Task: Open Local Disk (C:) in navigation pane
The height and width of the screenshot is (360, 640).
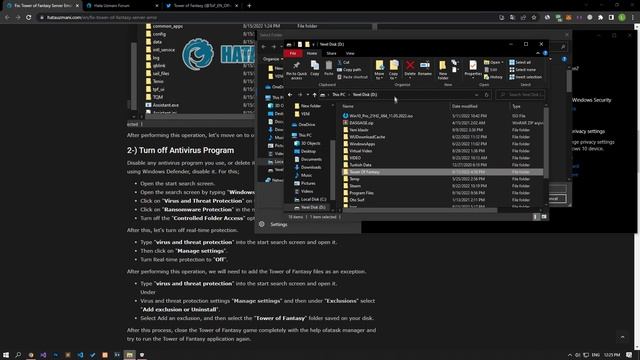Action: [310, 200]
